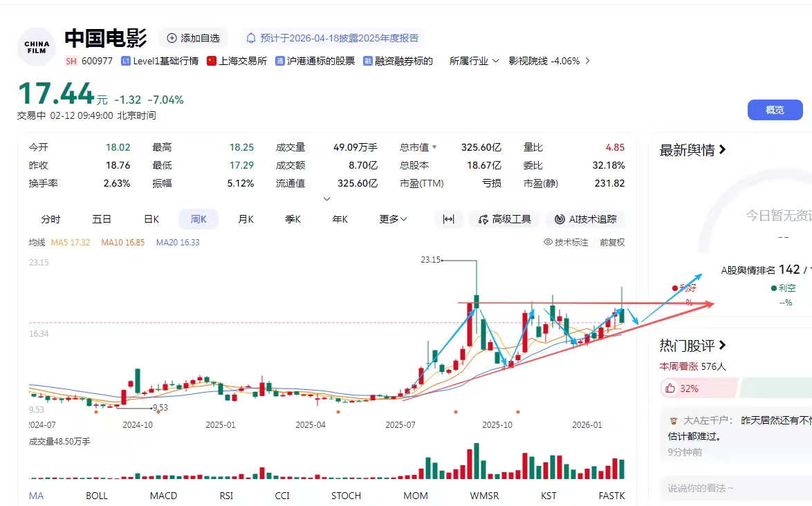Select MOM indicator tab
The width and height of the screenshot is (812, 506).
415,496
